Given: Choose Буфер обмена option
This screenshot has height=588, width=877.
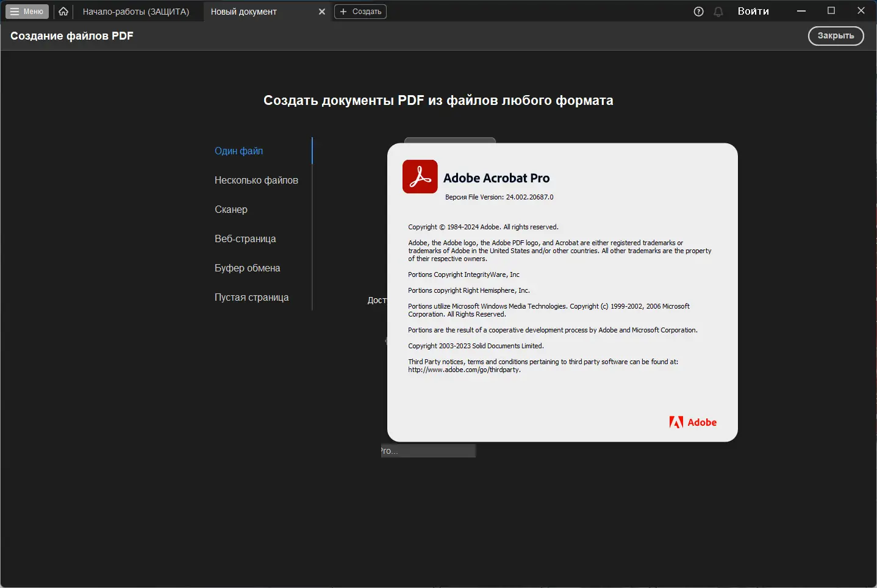Looking at the screenshot, I should pyautogui.click(x=247, y=268).
